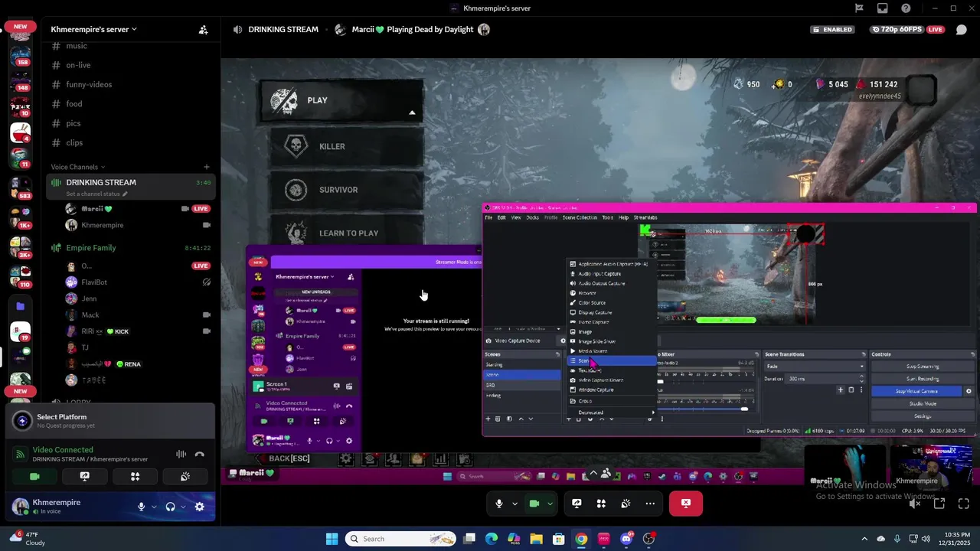Enter full screen for the stream
980x551 pixels.
tap(964, 504)
